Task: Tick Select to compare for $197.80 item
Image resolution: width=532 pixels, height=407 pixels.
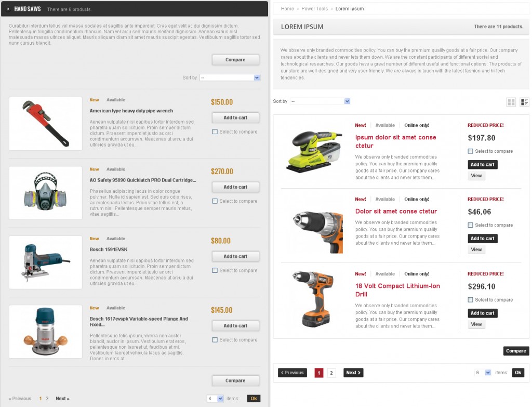Action: pos(470,151)
